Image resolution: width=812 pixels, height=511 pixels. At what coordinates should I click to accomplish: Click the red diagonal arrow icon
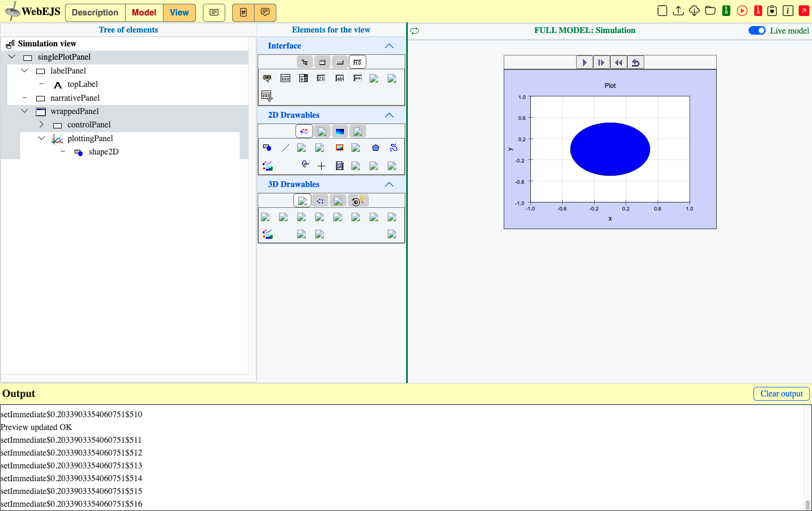(804, 11)
